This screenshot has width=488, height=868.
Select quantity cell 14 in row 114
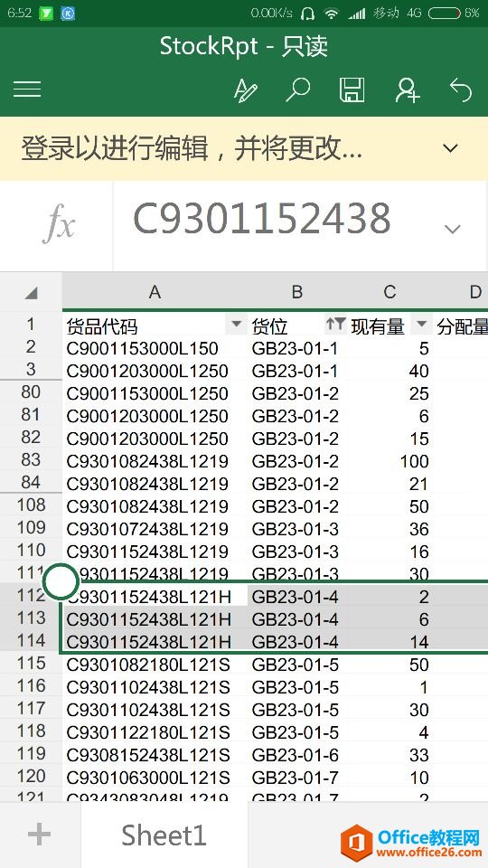[x=390, y=642]
